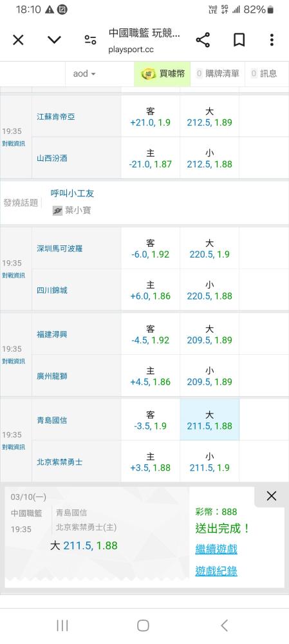This screenshot has height=644, width=289.
Task: Open the site settings tune icon
Action: coord(90,40)
